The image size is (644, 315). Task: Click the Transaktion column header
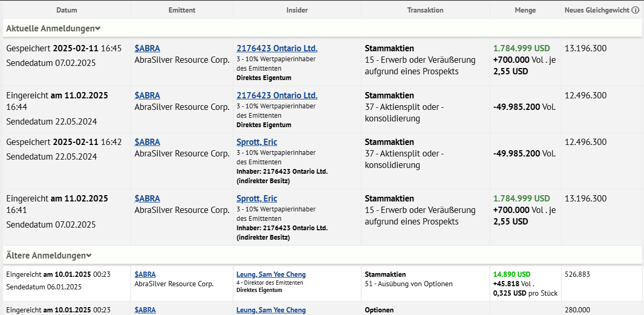(x=425, y=10)
